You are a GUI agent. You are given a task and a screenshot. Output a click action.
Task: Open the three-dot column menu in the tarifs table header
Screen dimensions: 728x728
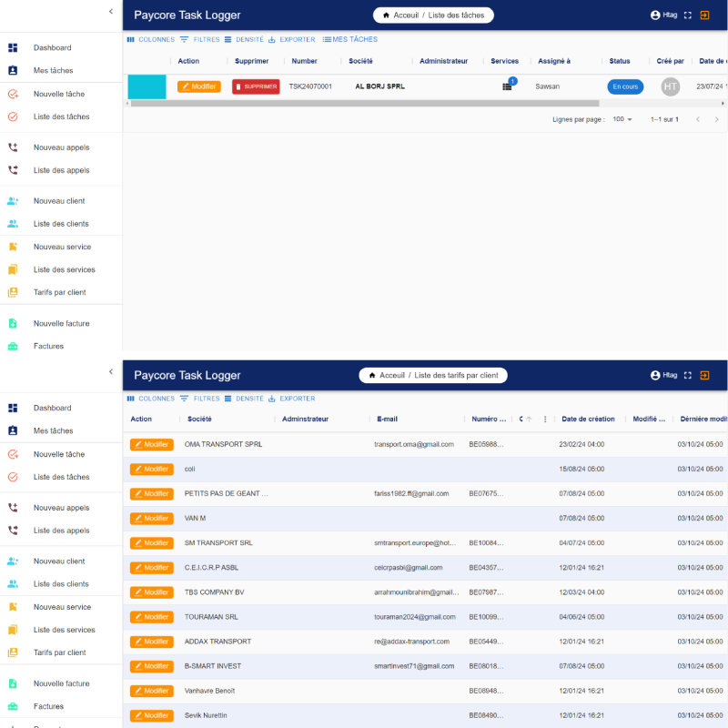coord(545,420)
